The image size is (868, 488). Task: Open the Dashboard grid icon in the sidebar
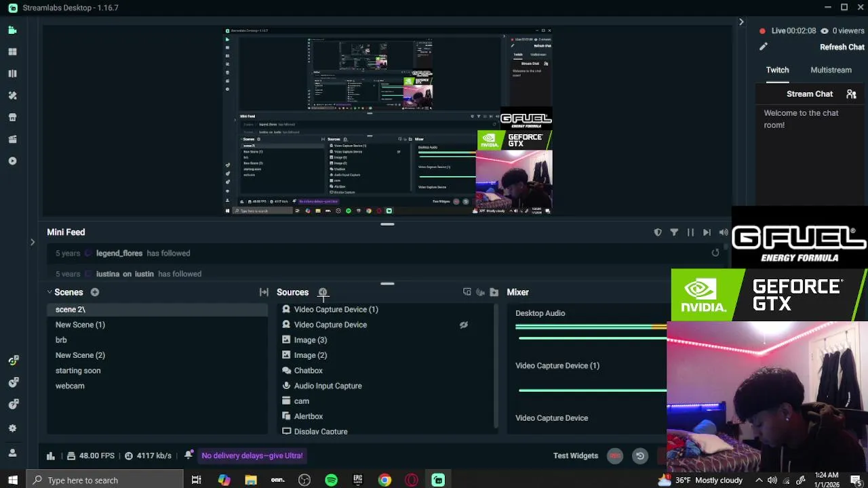click(x=12, y=52)
